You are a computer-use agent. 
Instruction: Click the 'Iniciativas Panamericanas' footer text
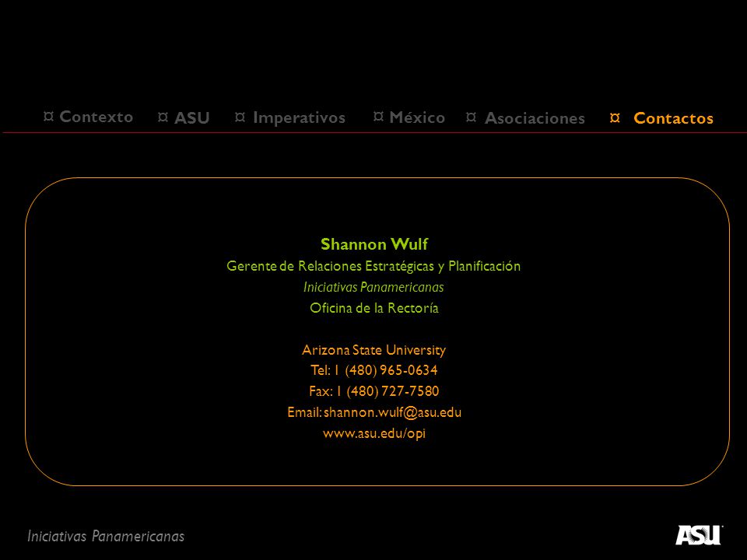point(106,536)
